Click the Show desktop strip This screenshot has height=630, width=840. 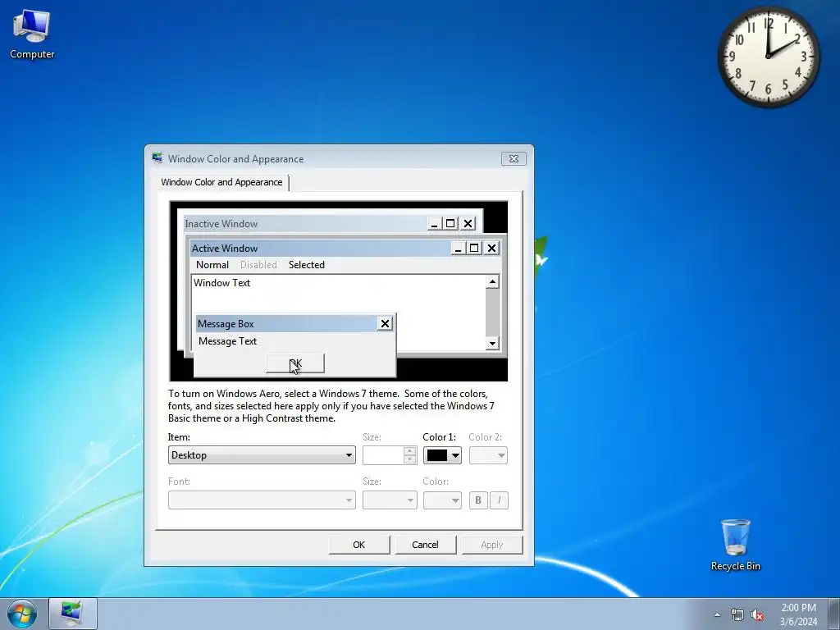835,614
